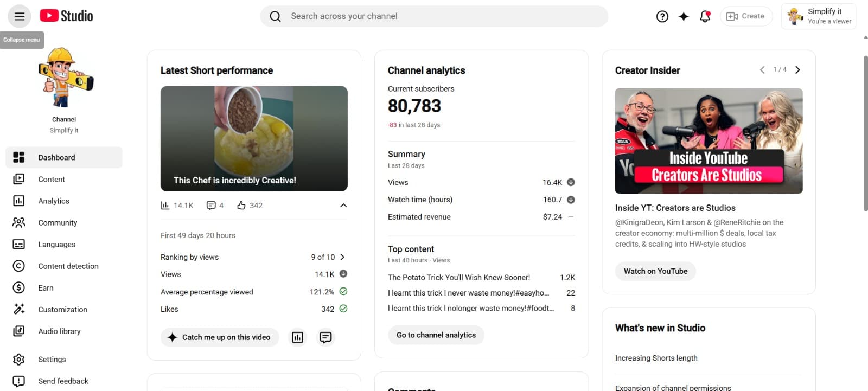Select Dashboard in sidebar

pos(64,157)
